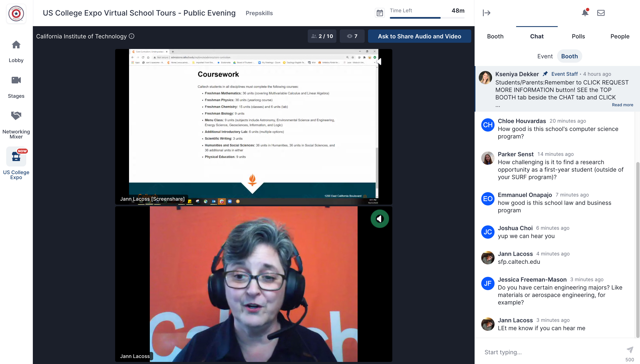This screenshot has width=640, height=364.
Task: Select the Booth chat toggle
Action: click(569, 56)
